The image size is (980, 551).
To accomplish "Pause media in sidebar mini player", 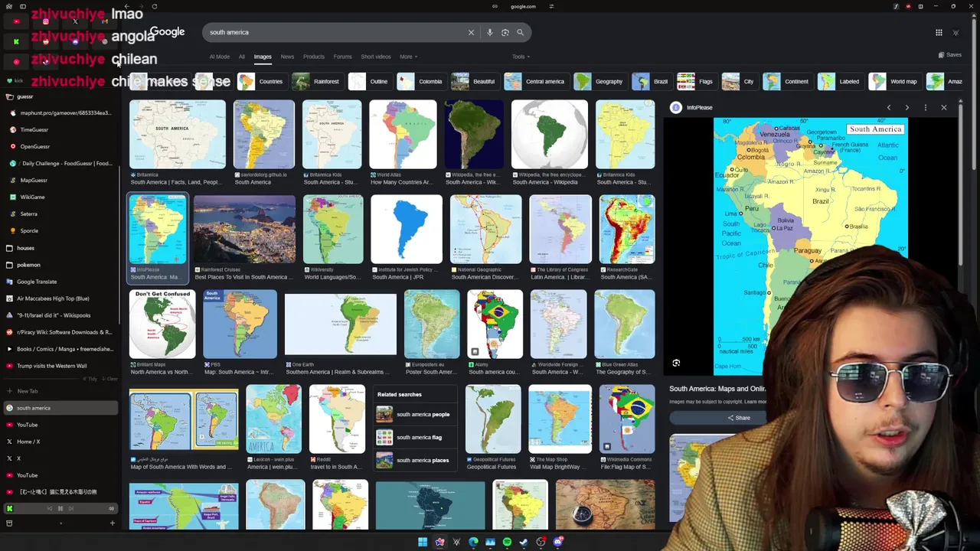I will click(60, 508).
